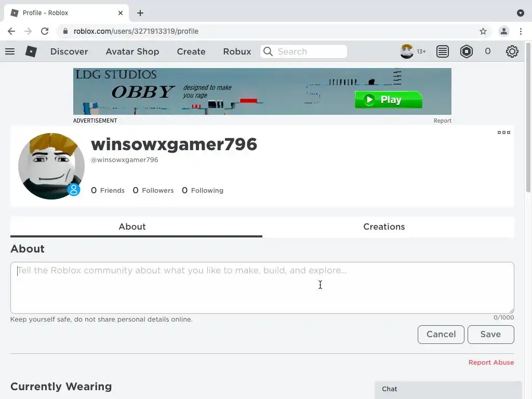Report the advertisement
The height and width of the screenshot is (399, 532).
click(443, 121)
